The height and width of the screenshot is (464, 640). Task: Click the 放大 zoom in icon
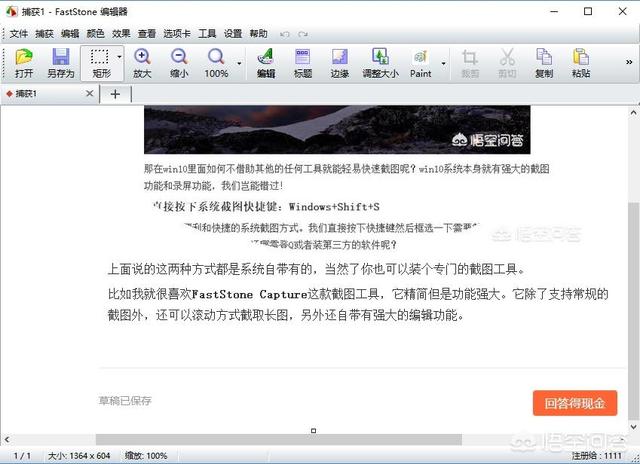click(x=142, y=63)
